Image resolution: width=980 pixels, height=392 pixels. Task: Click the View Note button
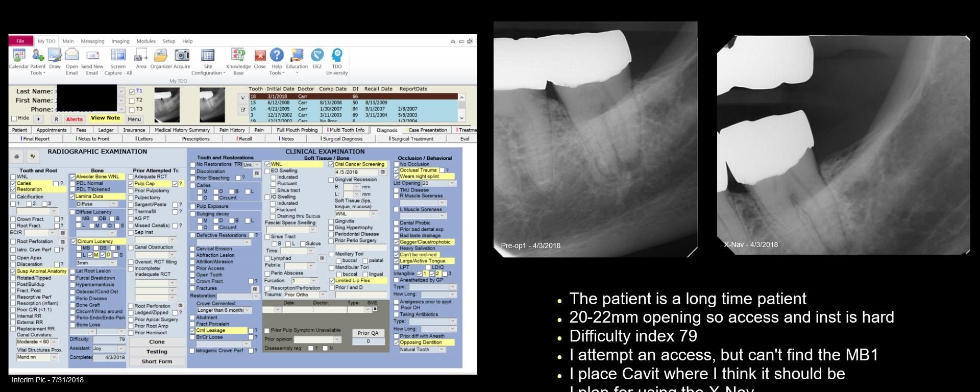click(x=105, y=118)
